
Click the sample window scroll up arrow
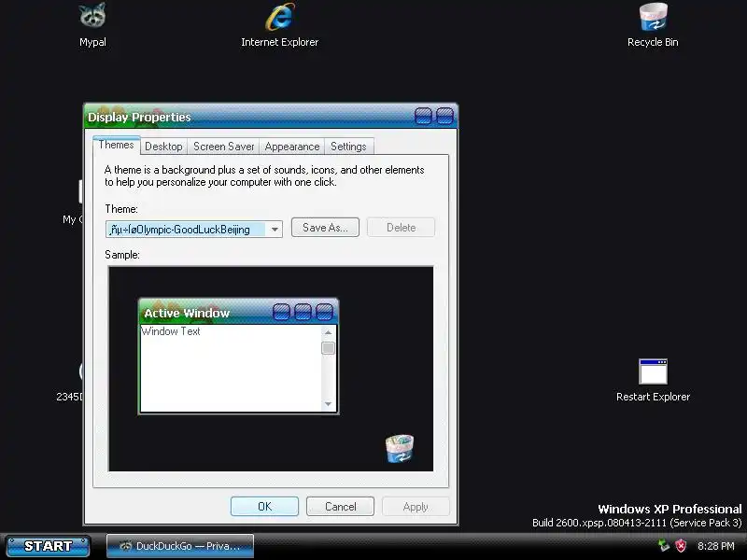pos(328,332)
